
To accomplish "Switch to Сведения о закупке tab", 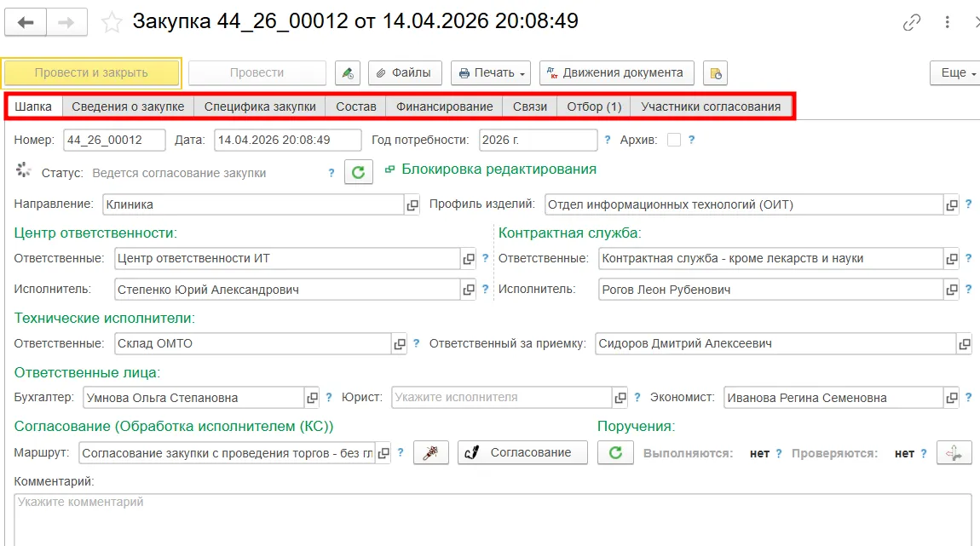I will point(128,106).
